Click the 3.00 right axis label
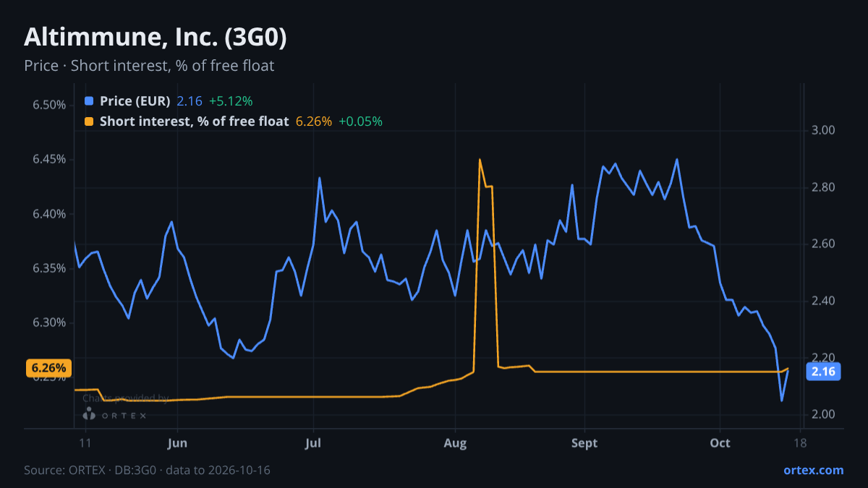 [824, 131]
